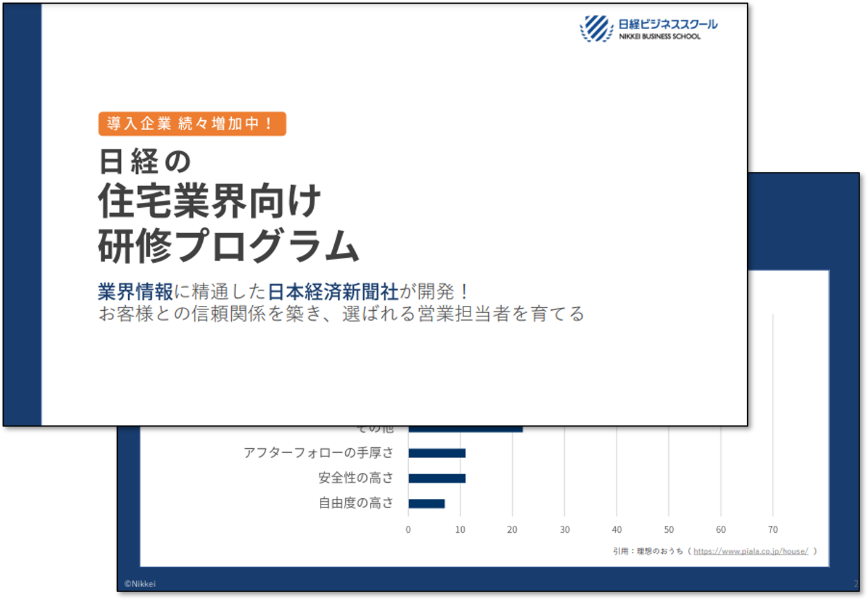868x600 pixels.
Task: Click the Nikkei Business School striped logo icon
Action: [x=596, y=28]
